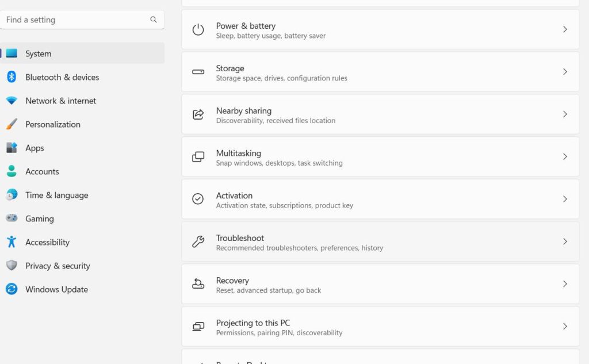This screenshot has width=589, height=364.
Task: Expand Power & battery via its chevron
Action: [565, 29]
